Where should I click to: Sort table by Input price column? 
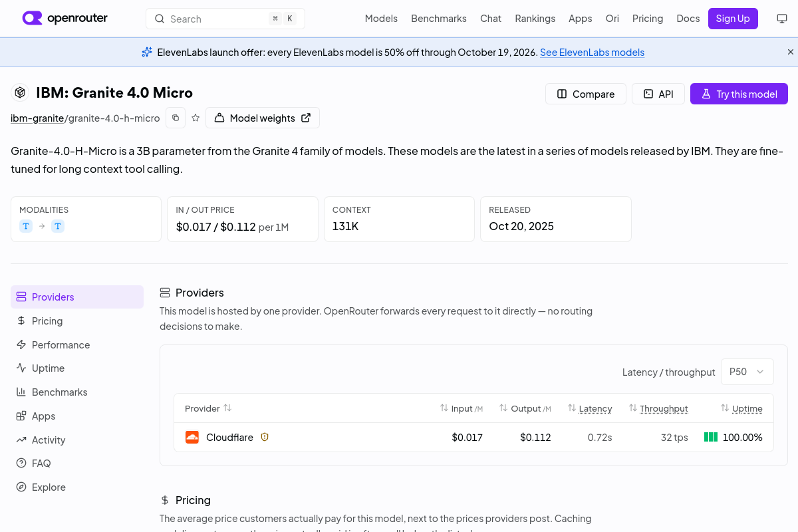coord(462,408)
